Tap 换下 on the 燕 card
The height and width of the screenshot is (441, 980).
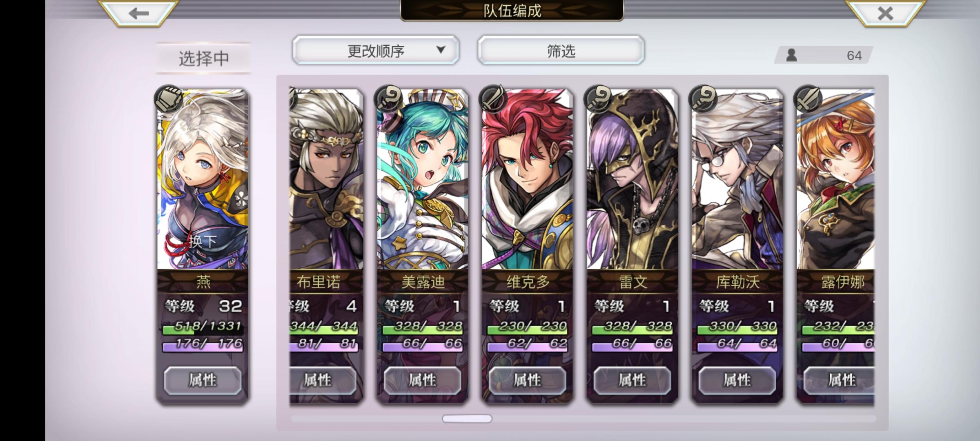[203, 241]
